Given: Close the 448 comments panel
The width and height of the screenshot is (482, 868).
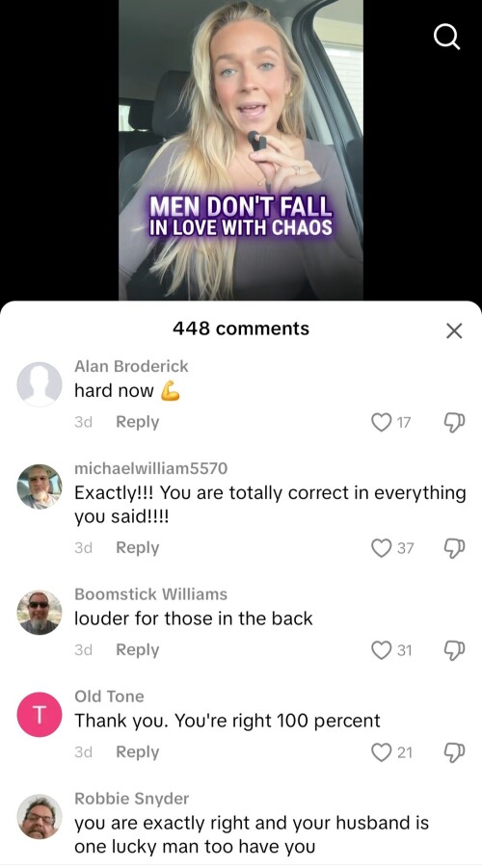Looking at the screenshot, I should [x=454, y=331].
